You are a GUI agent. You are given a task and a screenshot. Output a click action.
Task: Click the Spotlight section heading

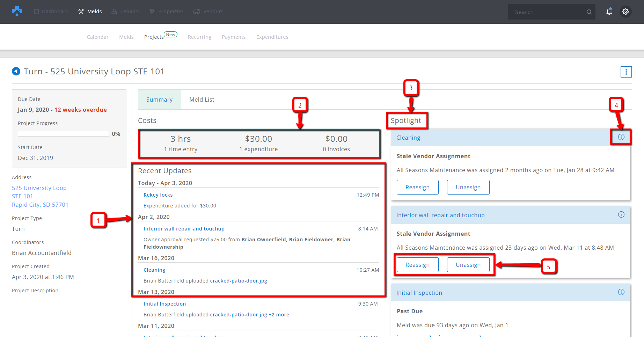[406, 120]
